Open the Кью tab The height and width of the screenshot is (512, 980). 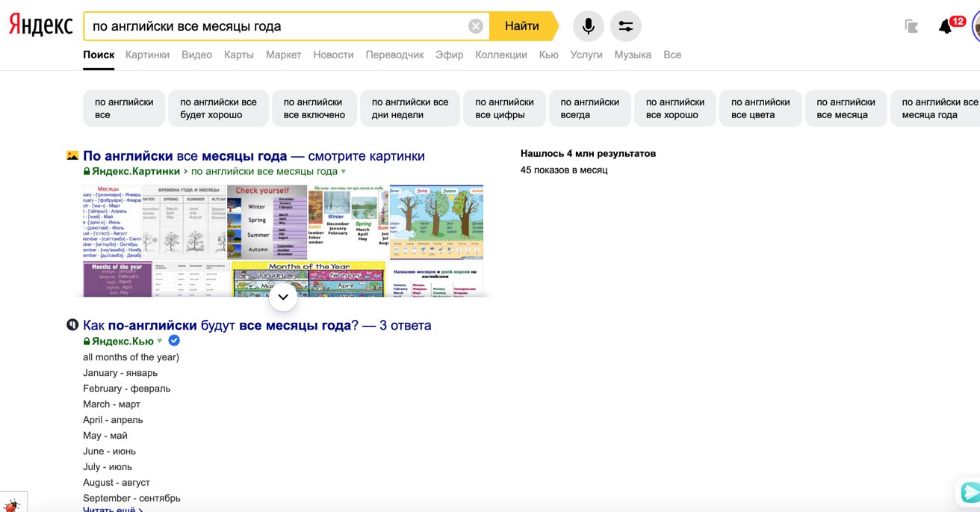[x=548, y=55]
